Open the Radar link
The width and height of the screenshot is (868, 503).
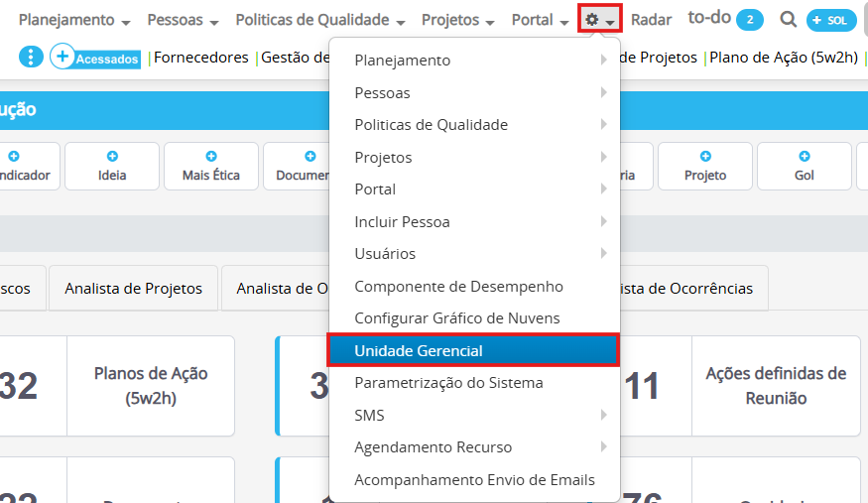point(651,20)
